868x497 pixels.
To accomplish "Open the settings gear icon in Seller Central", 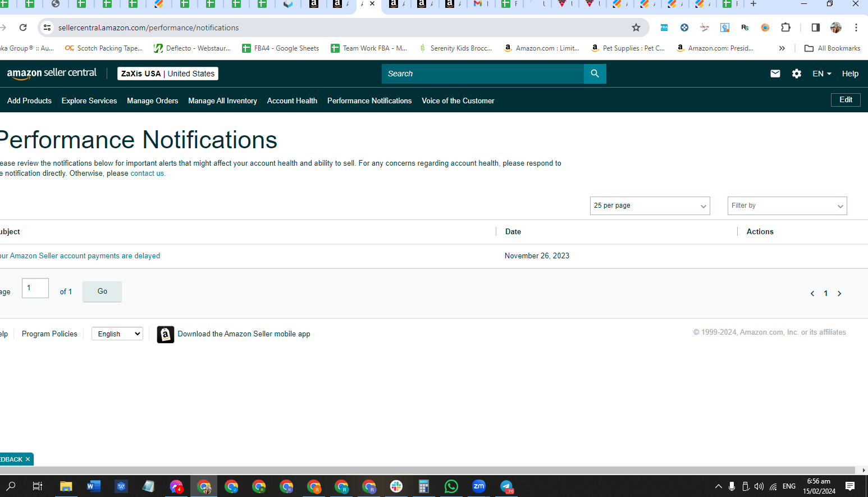I will click(x=797, y=74).
